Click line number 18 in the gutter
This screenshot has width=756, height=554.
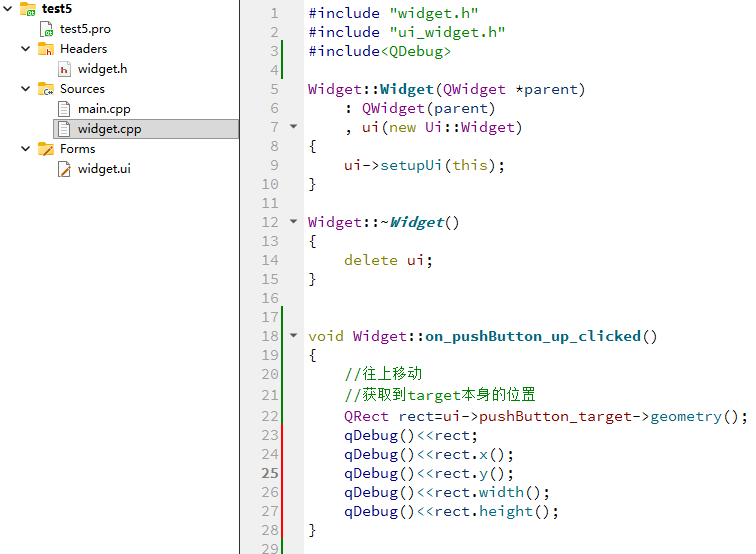pyautogui.click(x=270, y=336)
